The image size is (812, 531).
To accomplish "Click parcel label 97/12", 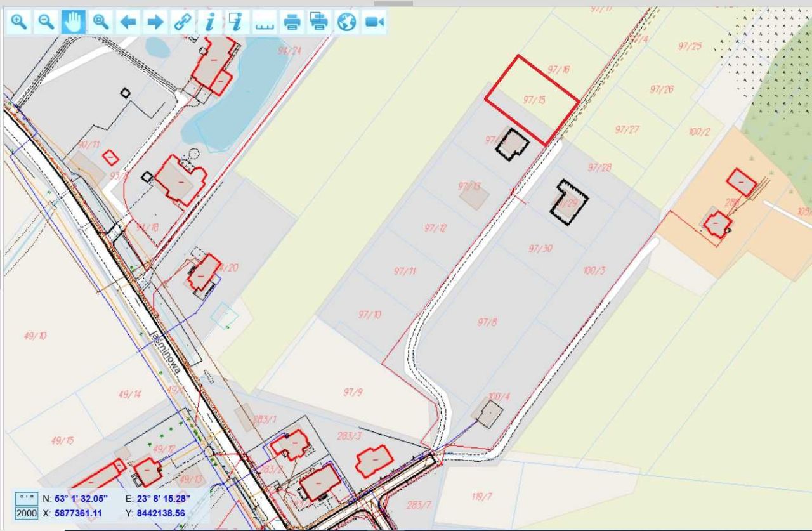I will pyautogui.click(x=436, y=228).
